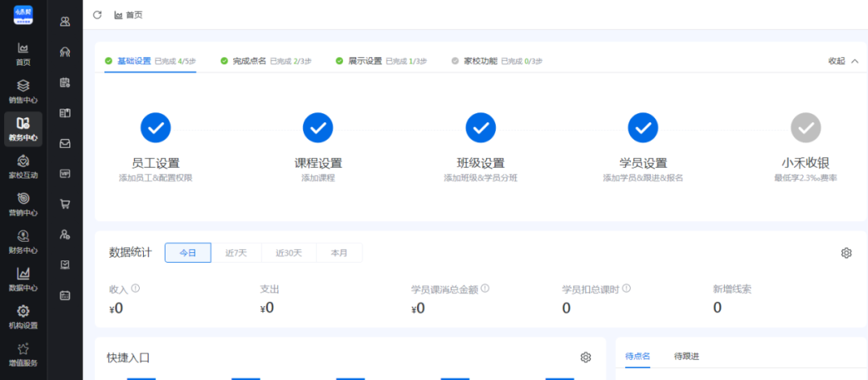Open 销售中心 in the left sidebar

point(23,91)
